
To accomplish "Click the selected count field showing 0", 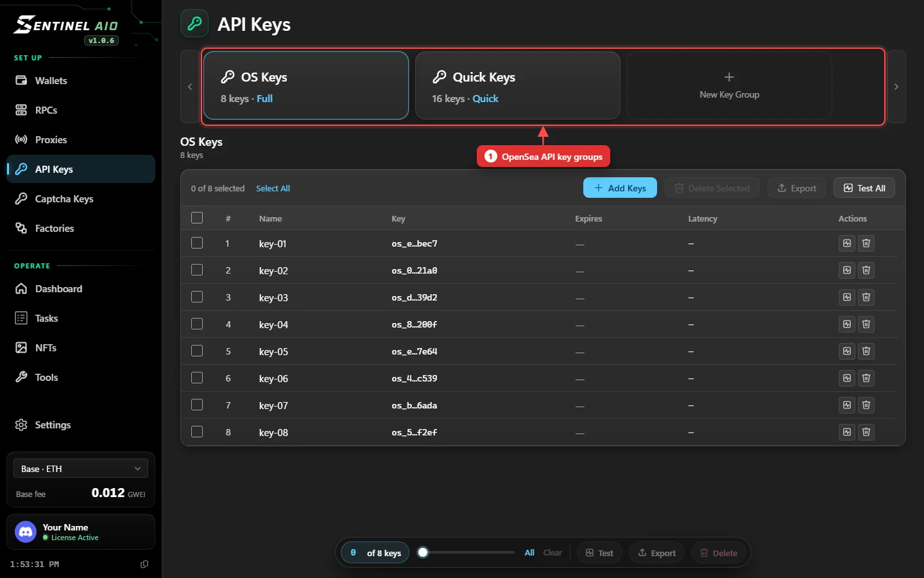I will pos(353,552).
